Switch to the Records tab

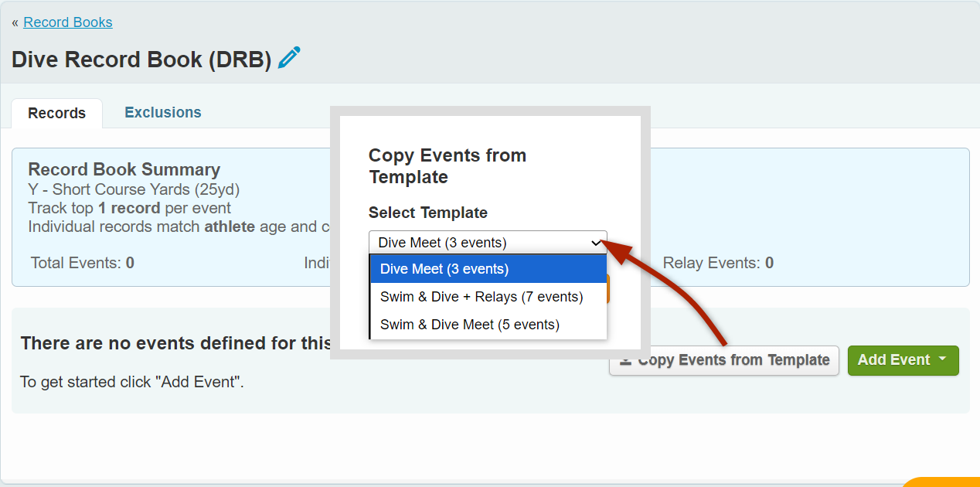tap(56, 113)
